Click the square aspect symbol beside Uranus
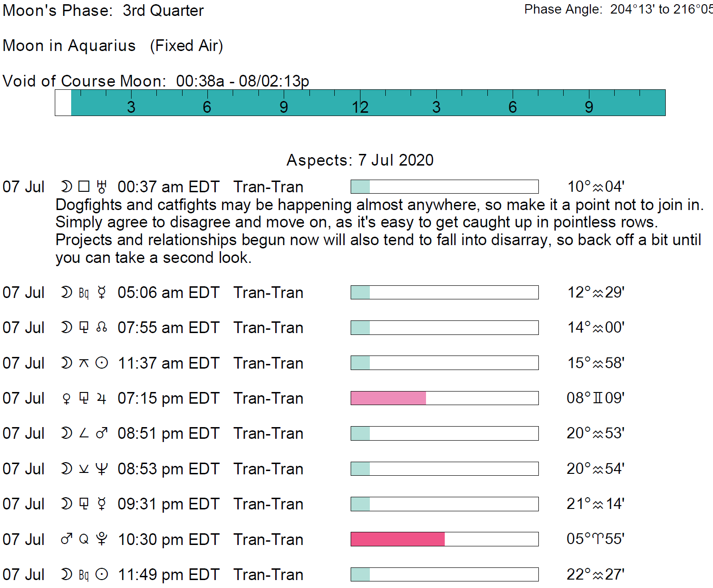 pos(84,187)
